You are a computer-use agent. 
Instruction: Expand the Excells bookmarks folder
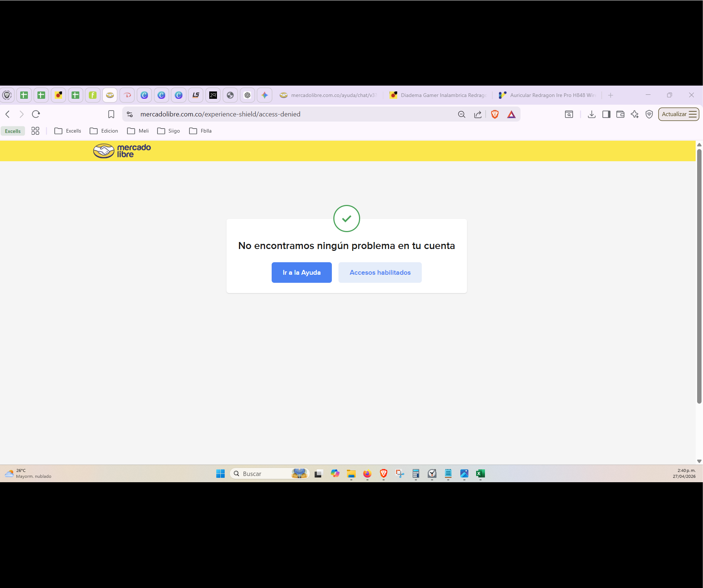point(68,131)
